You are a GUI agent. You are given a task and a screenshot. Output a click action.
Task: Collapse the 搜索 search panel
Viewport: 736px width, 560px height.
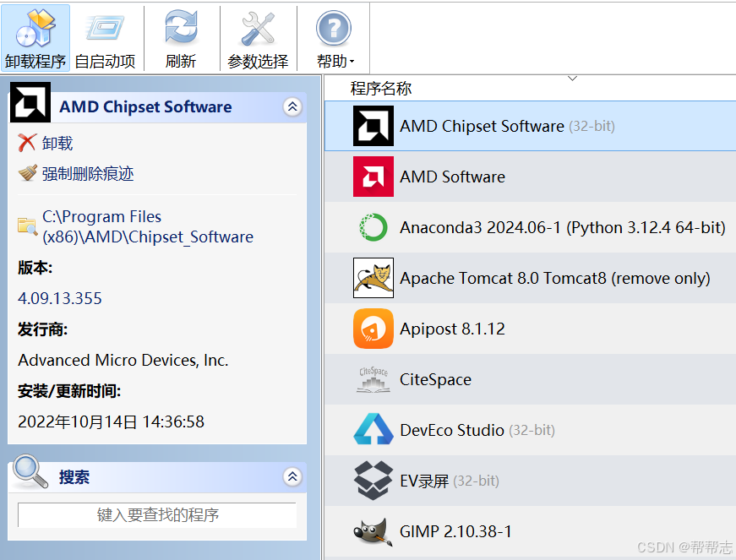click(292, 477)
